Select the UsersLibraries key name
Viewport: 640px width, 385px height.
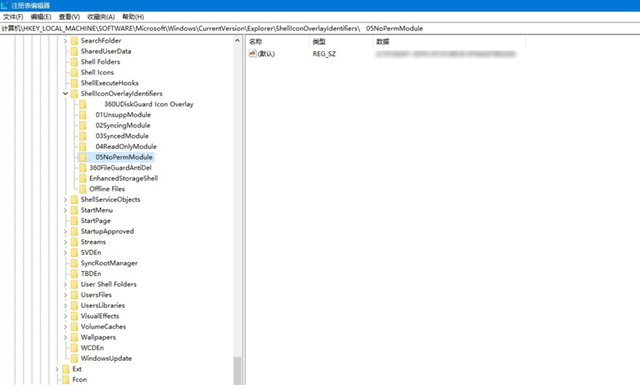(103, 305)
